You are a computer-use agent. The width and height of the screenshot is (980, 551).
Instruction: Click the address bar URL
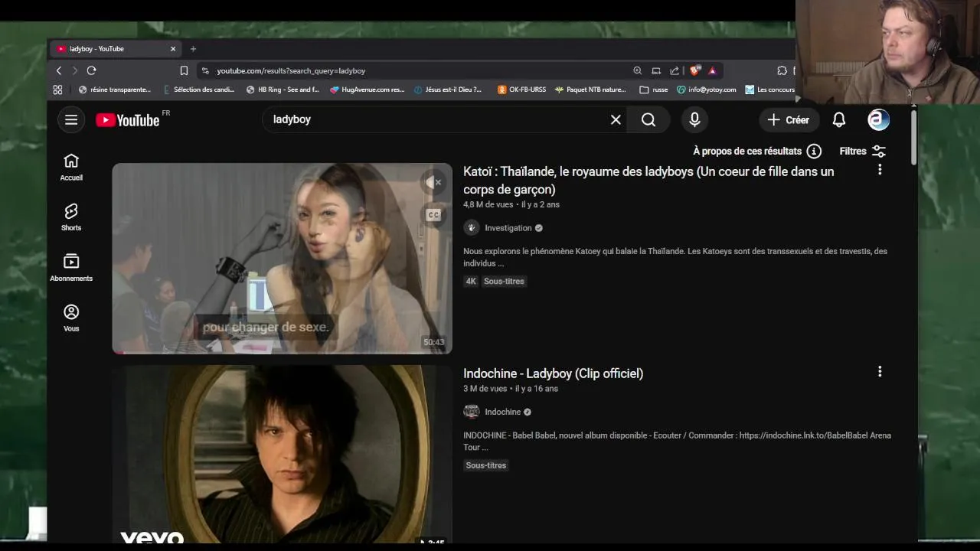coord(291,70)
